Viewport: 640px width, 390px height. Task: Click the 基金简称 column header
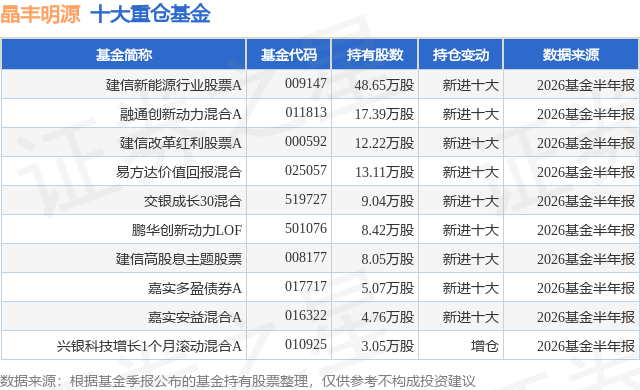point(124,54)
